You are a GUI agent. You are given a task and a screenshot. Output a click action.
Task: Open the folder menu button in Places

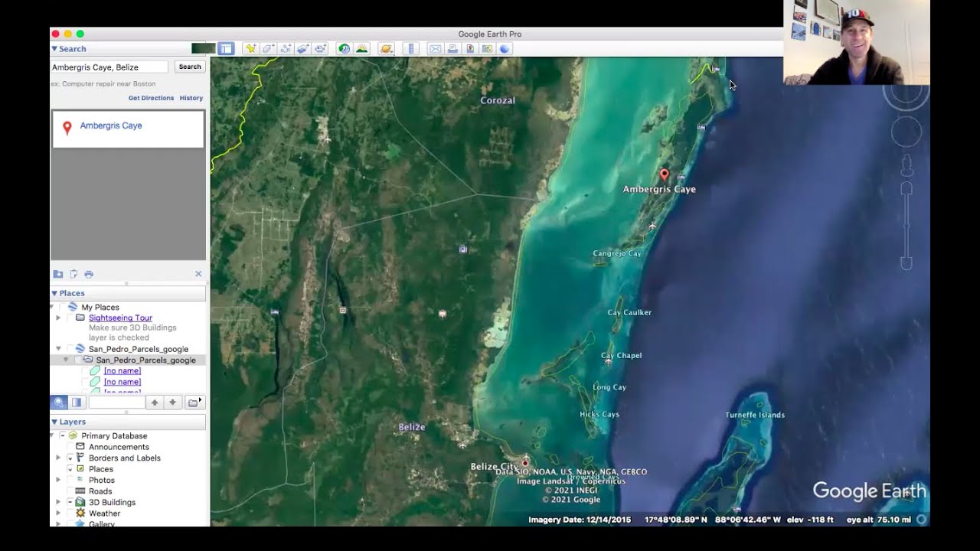coord(194,403)
